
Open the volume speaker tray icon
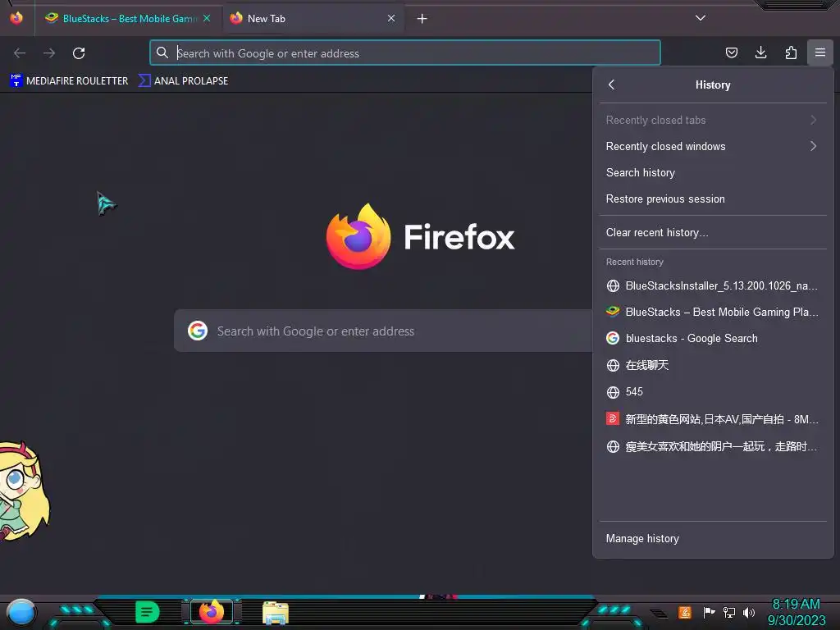pyautogui.click(x=749, y=612)
